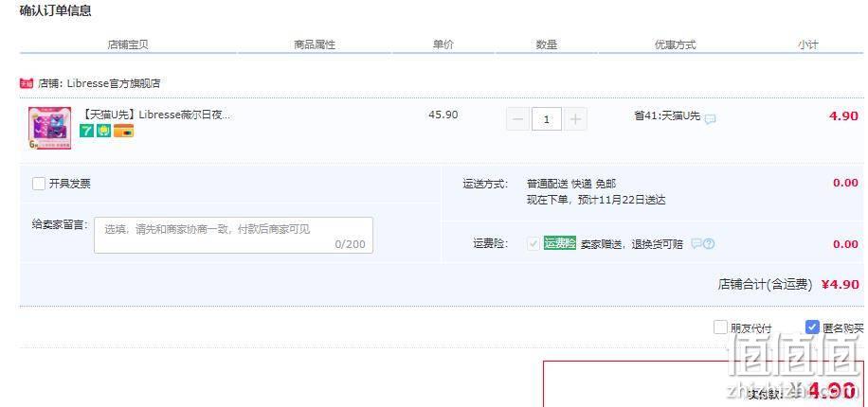Viewport: 868px width, 407px height.
Task: Click the orange credit card icon
Action: (x=123, y=131)
